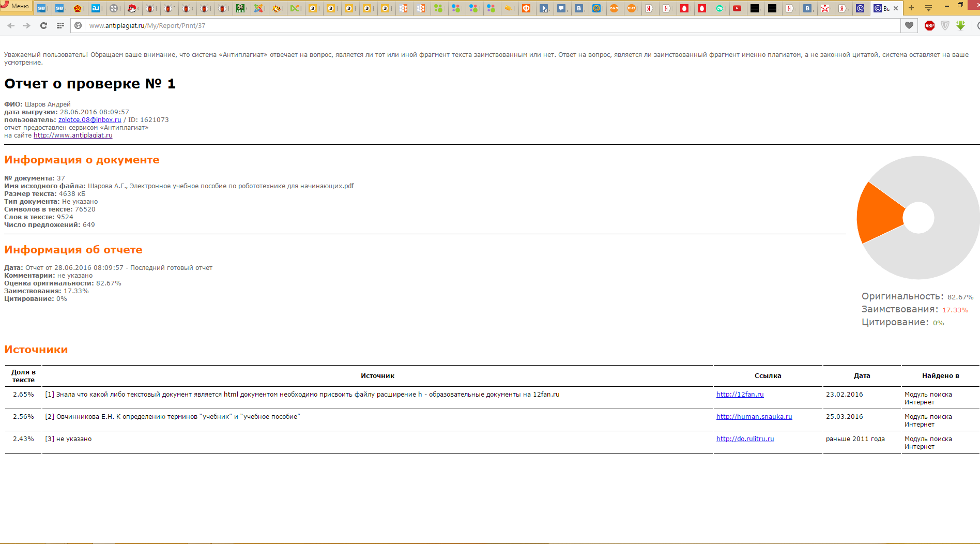Close the active Antiplagiat tab
The width and height of the screenshot is (980, 544).
tap(896, 8)
